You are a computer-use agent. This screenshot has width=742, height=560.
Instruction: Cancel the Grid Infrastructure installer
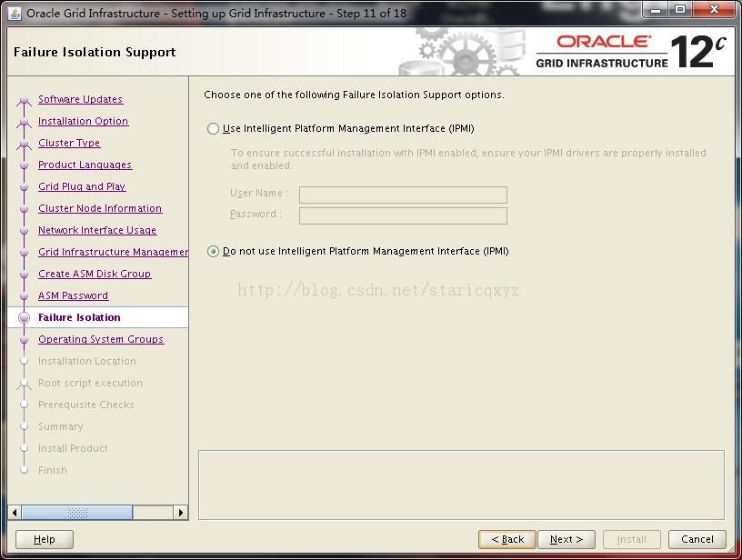[x=697, y=539]
